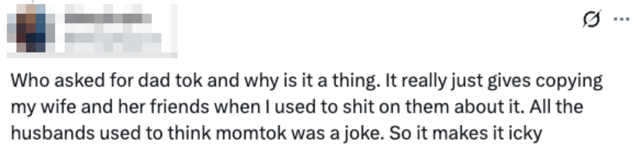Click the word "husbands" in the last line
The width and height of the screenshot is (644, 157).
(x=53, y=133)
